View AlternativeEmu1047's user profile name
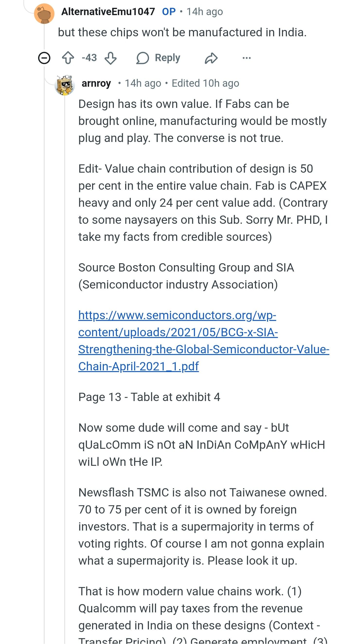Screen dimensions: 350x644 coord(108,11)
